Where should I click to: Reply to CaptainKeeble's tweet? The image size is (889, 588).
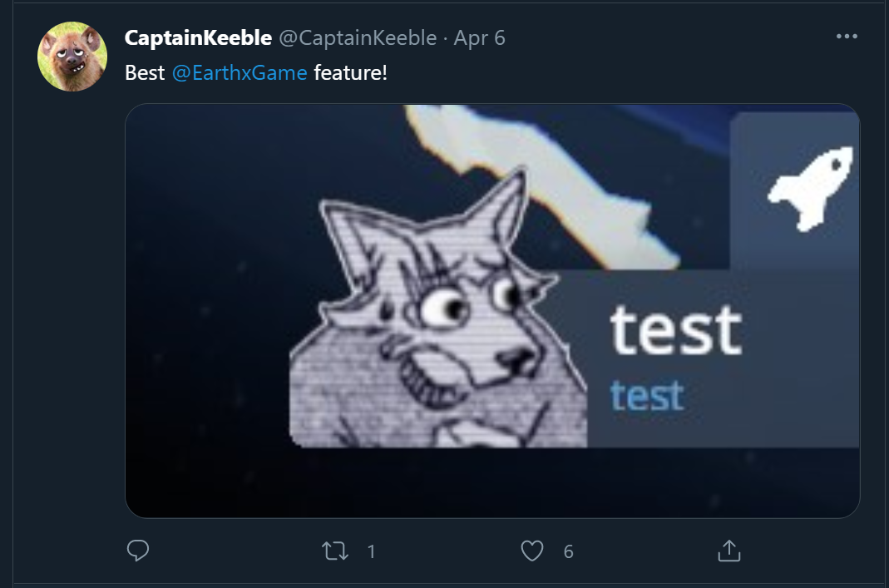click(138, 551)
